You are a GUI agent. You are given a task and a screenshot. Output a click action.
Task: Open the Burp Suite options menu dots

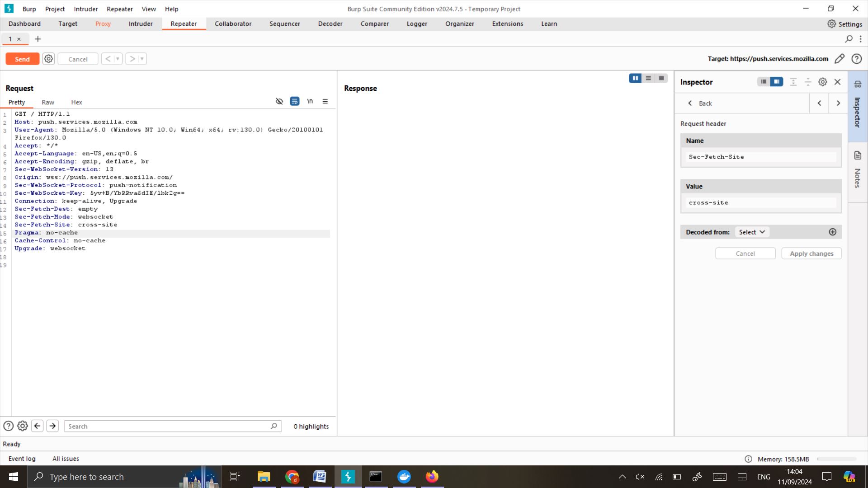861,39
